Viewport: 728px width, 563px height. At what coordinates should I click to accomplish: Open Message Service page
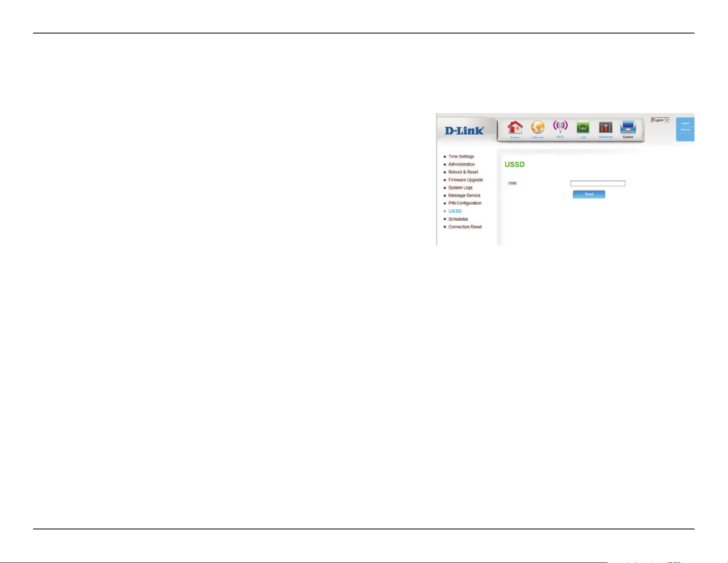464,195
